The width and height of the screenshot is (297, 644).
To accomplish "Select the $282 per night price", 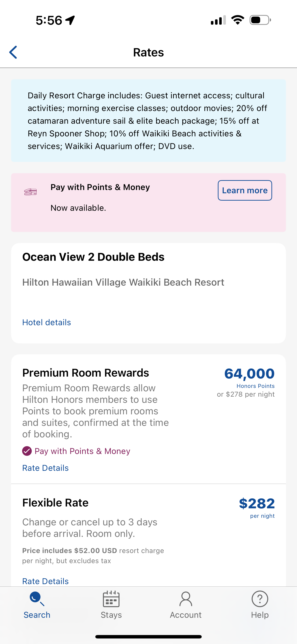I will (x=257, y=503).
